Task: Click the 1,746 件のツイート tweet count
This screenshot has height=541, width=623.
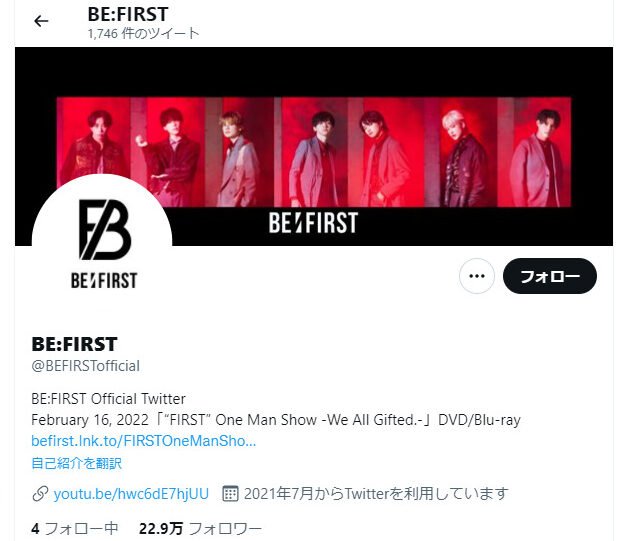Action: pos(143,33)
